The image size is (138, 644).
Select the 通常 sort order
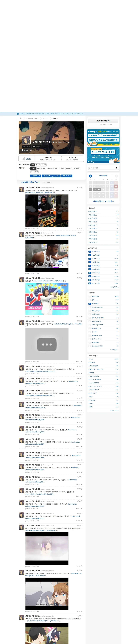tap(33, 165)
